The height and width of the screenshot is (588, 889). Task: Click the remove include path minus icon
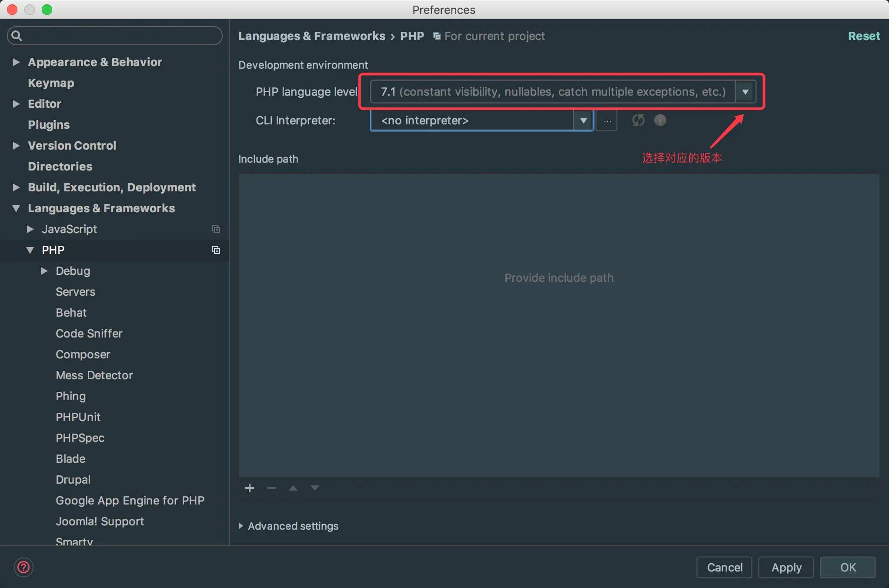click(271, 488)
